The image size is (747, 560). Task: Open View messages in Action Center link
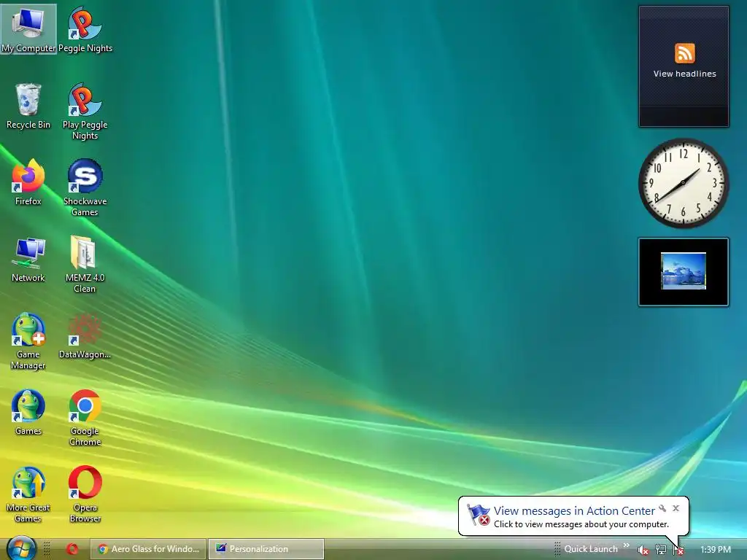[x=574, y=511]
